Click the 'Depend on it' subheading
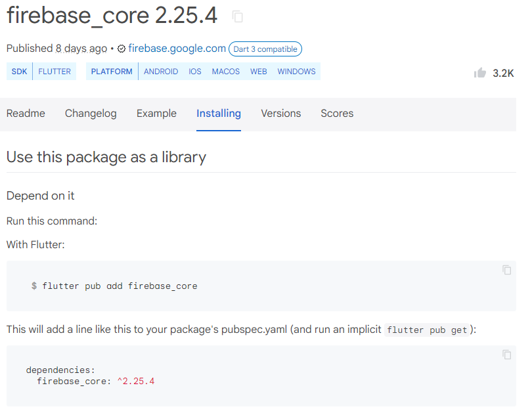Image resolution: width=532 pixels, height=415 pixels. pyautogui.click(x=40, y=196)
